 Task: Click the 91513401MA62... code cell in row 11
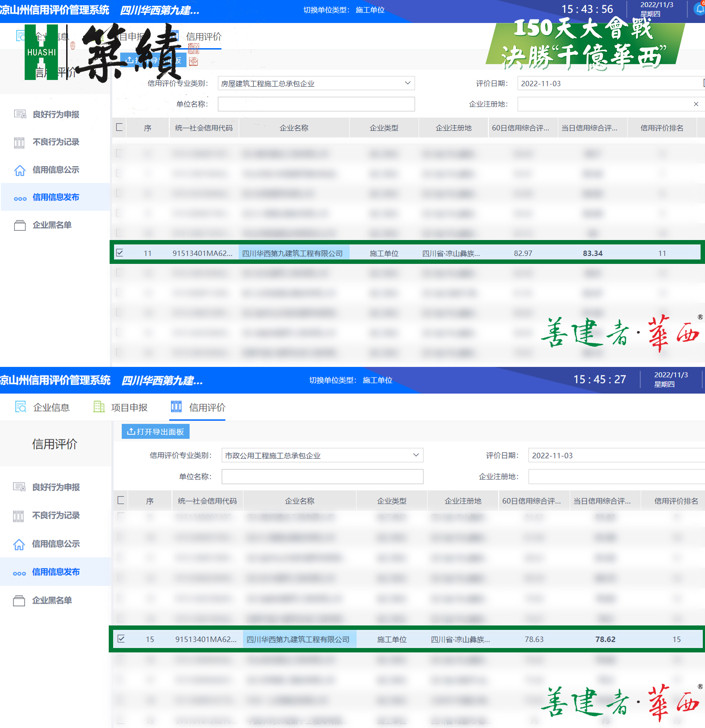tap(202, 253)
